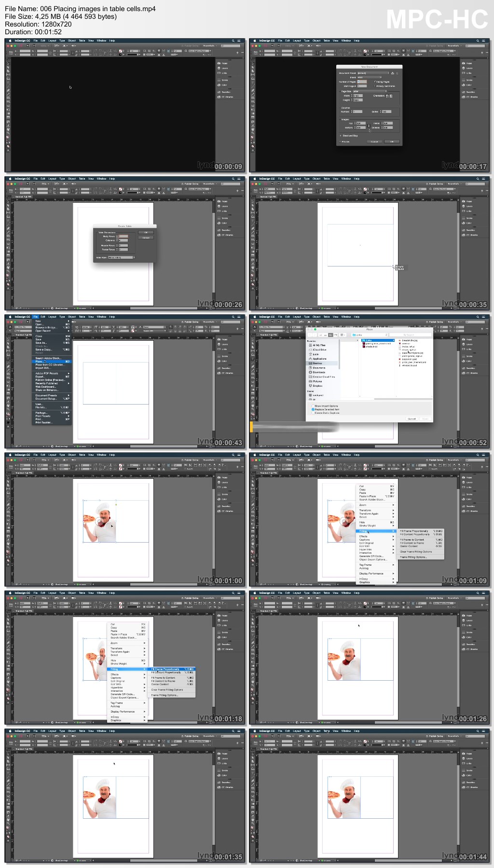Expand the Zoom submenu in the 00:01:09 context menu

375,505
